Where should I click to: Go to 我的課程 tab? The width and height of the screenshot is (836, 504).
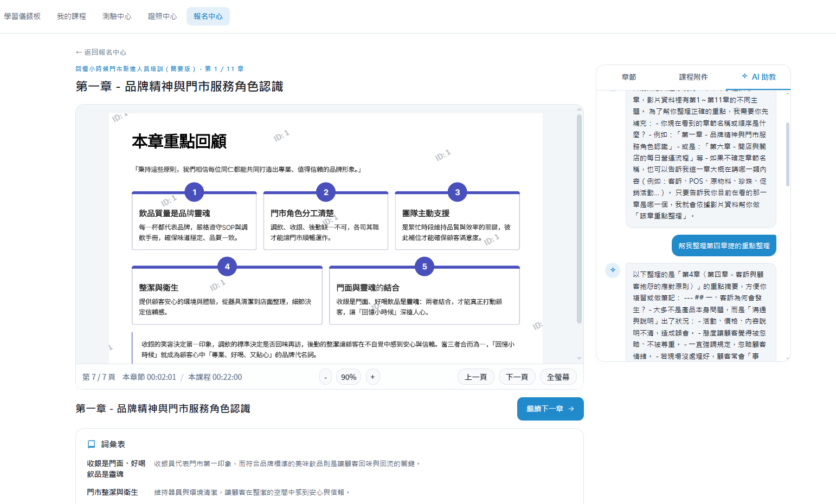(72, 16)
